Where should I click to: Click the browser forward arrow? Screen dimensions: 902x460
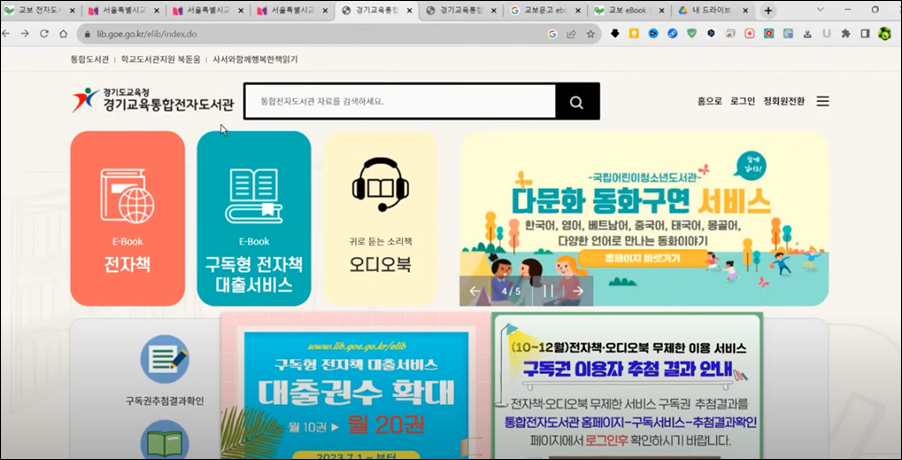[25, 34]
